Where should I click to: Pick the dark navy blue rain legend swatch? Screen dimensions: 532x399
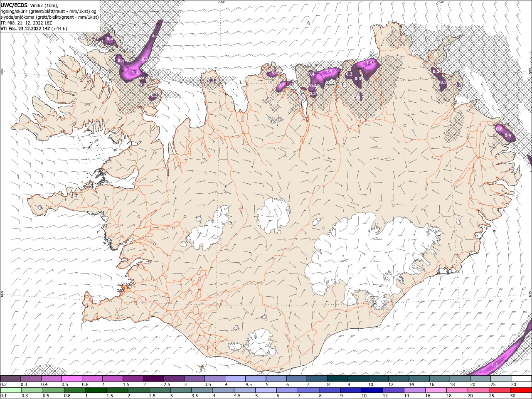pyautogui.click(x=372, y=390)
